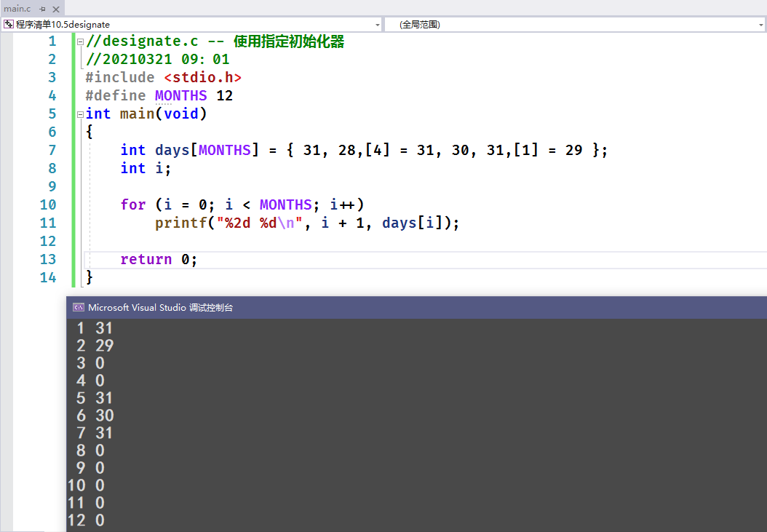Screen dimensions: 767x532
Task: Click the [4] = 31 designator on line 7
Action: [x=401, y=150]
